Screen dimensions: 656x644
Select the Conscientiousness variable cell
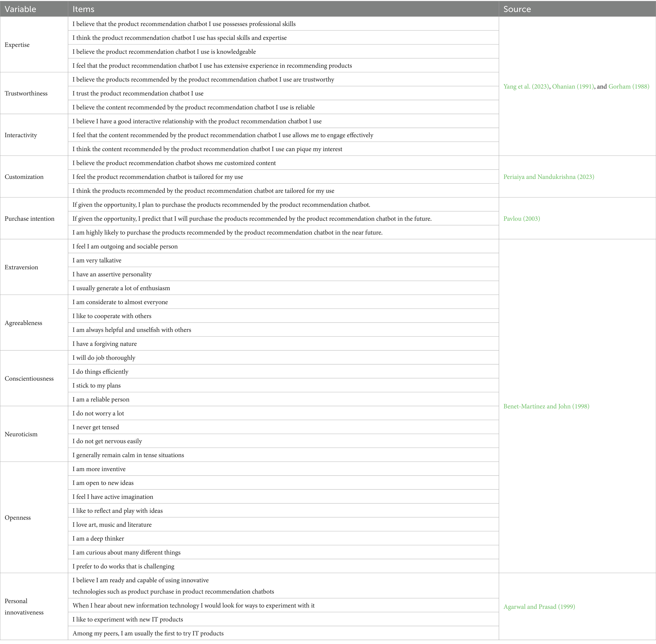34,379
